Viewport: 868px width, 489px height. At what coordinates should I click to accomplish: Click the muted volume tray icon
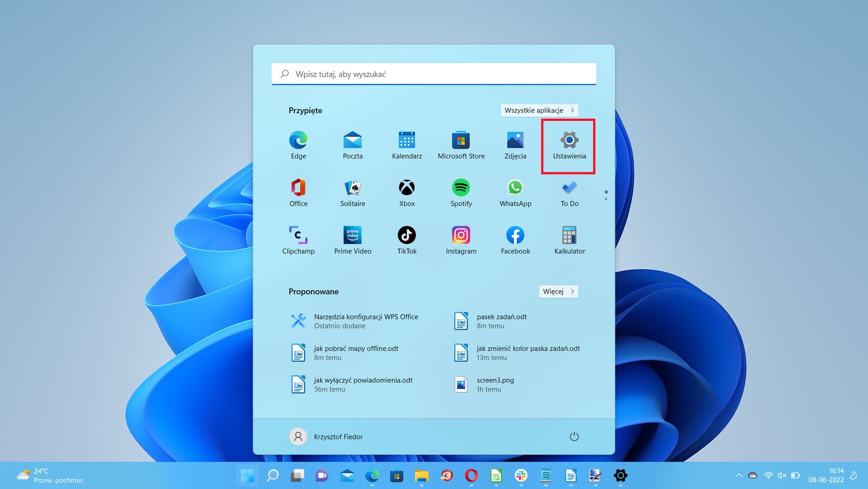[x=782, y=475]
